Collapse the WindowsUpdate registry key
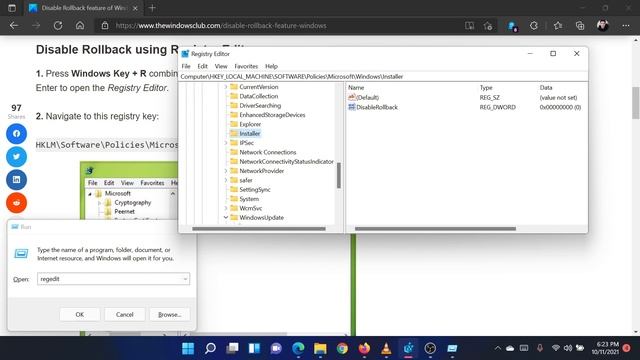The width and height of the screenshot is (640, 360). [x=226, y=218]
